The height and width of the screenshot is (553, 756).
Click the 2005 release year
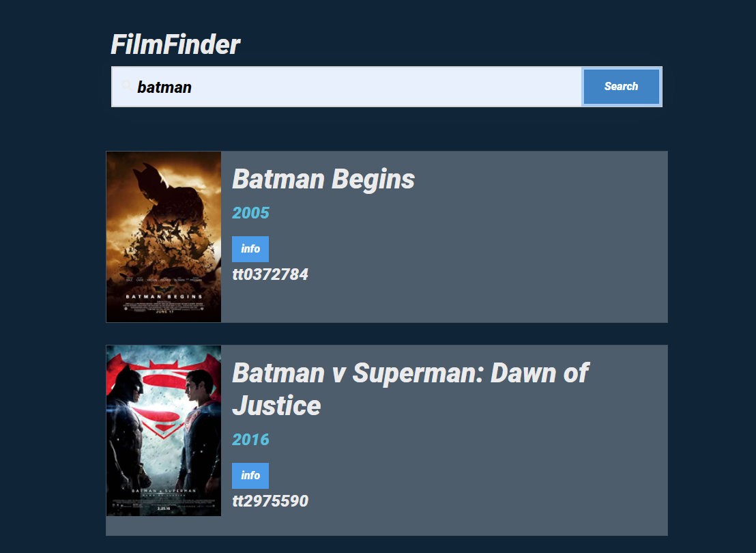pyautogui.click(x=250, y=213)
